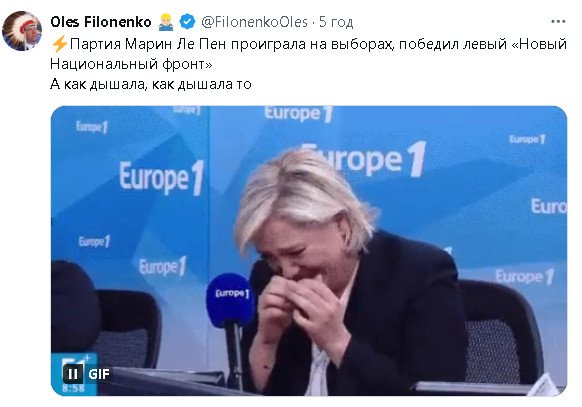The width and height of the screenshot is (582, 407).
Task: Click the blue verified checkmark badge
Action: pos(187,22)
